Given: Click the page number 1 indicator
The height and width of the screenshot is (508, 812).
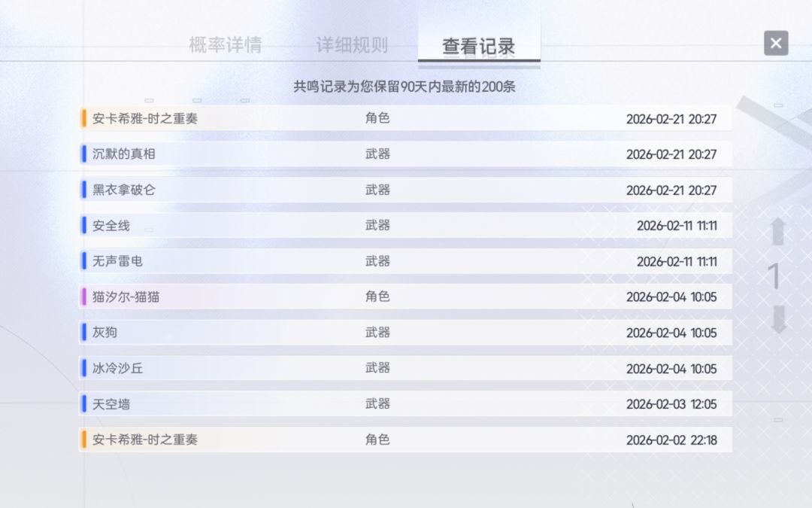Looking at the screenshot, I should 774,275.
